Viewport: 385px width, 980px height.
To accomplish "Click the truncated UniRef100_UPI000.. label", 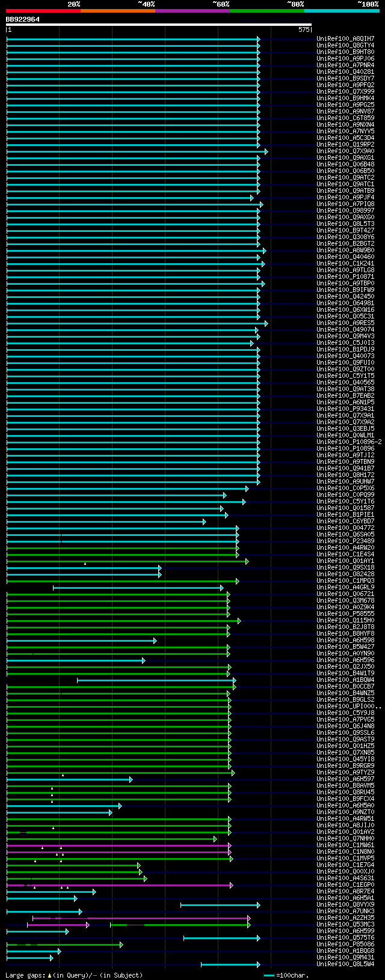I will coord(349,707).
